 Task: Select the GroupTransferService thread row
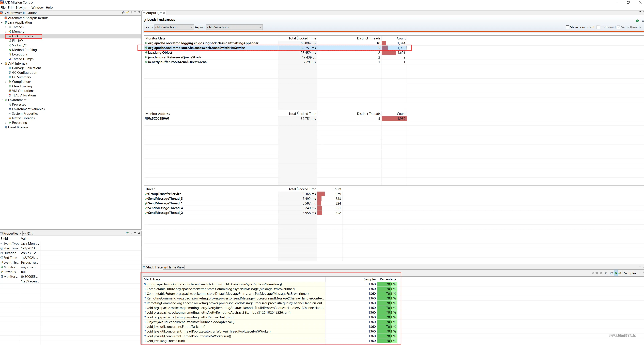[164, 194]
